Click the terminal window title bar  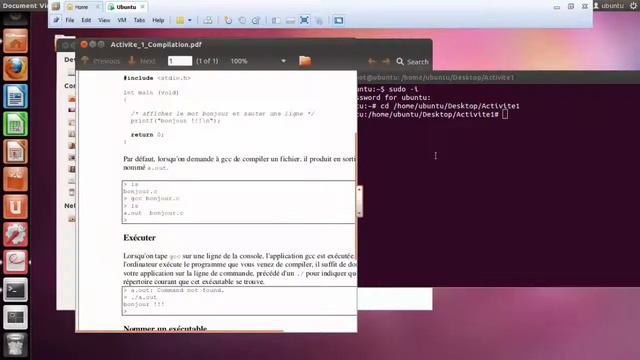pyautogui.click(x=498, y=77)
